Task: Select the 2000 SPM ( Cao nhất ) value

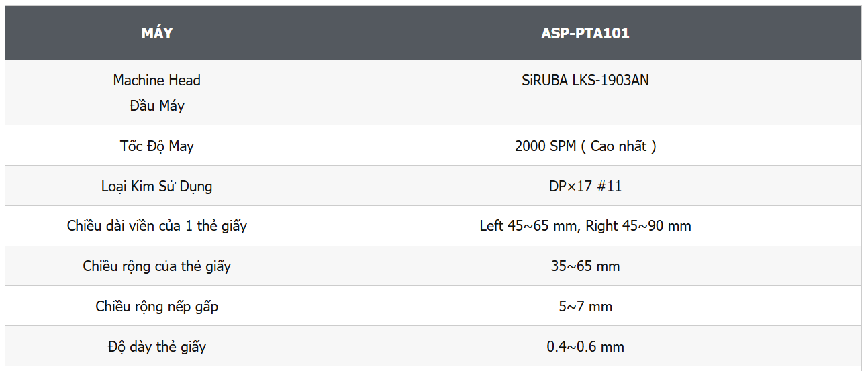Action: click(x=585, y=146)
